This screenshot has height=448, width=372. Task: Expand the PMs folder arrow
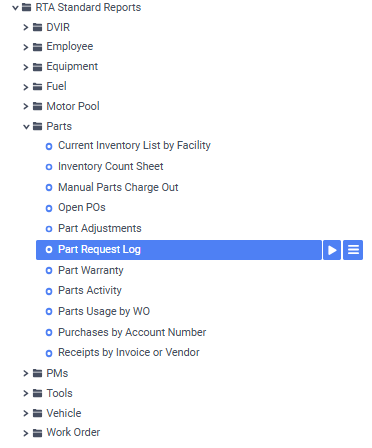(x=26, y=374)
